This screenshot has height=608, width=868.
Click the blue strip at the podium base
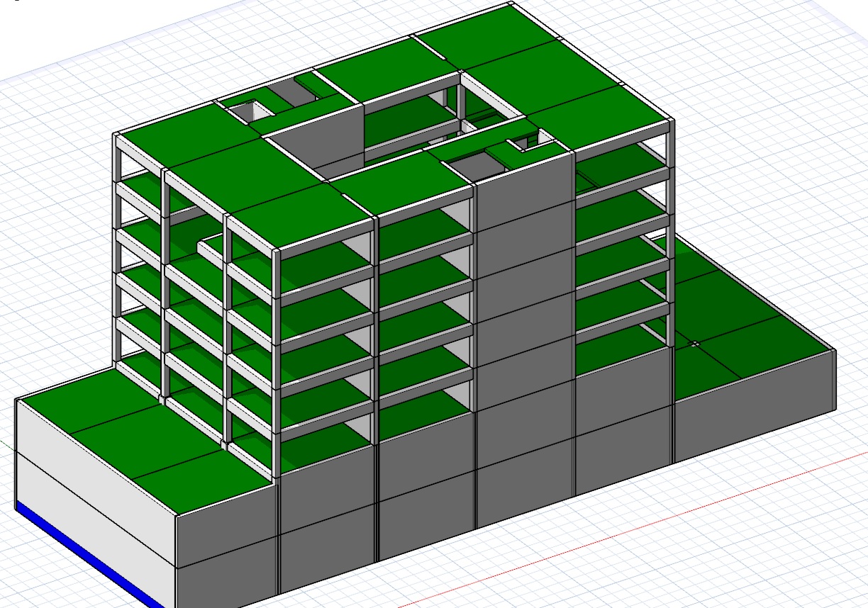85,553
